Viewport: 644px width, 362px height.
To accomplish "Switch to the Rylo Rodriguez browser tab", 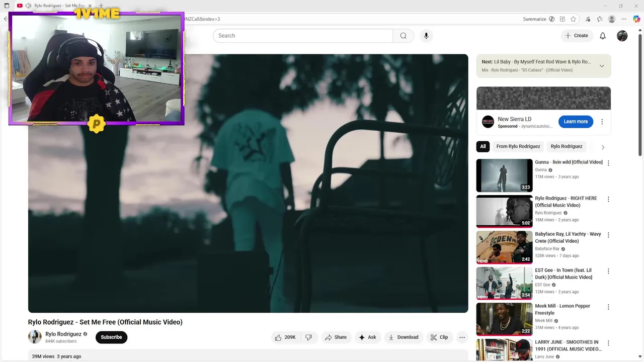I will [59, 6].
